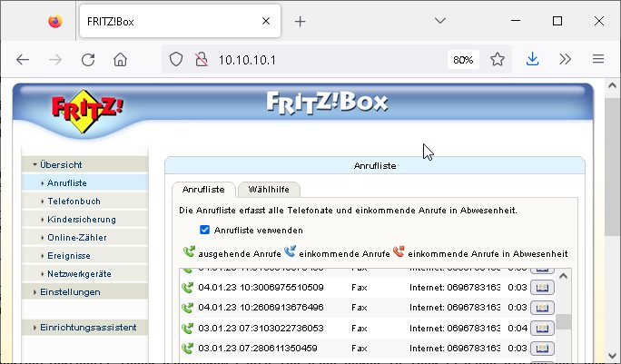Show more tools overflow chevron

(565, 59)
